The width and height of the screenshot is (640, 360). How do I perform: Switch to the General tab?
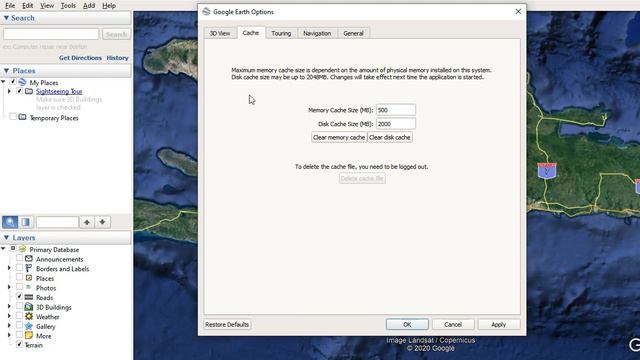click(x=353, y=33)
